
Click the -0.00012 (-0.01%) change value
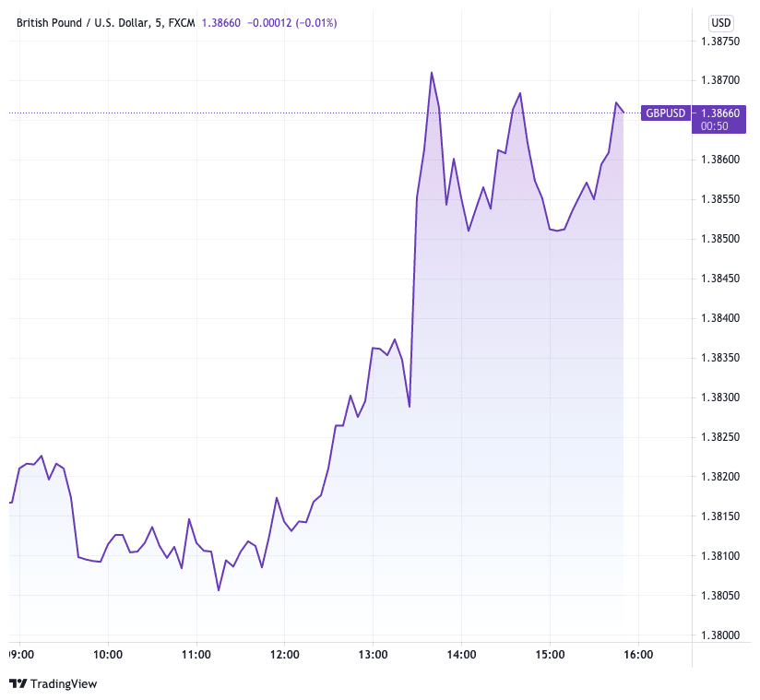[291, 22]
